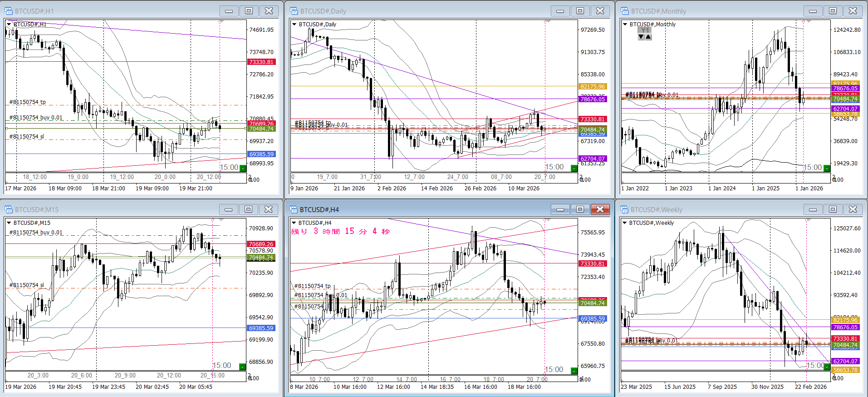868x397 pixels.
Task: Toggle the green minus box on M15 chart
Action: tap(242, 367)
